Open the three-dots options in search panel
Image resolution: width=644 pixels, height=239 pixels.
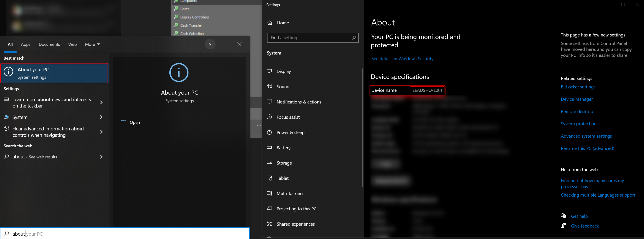[226, 44]
